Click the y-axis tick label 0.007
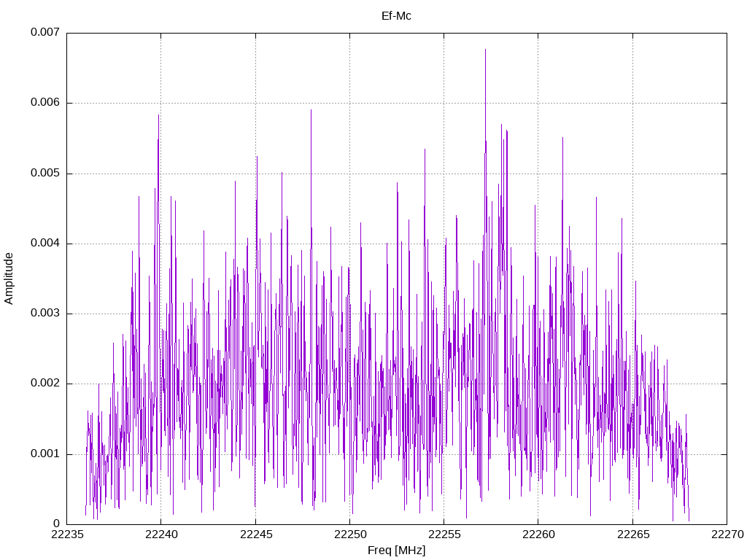This screenshot has width=747, height=560. (x=45, y=32)
